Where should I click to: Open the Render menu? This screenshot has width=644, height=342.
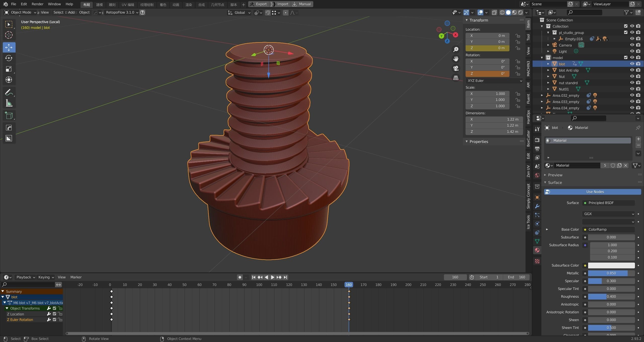[37, 4]
